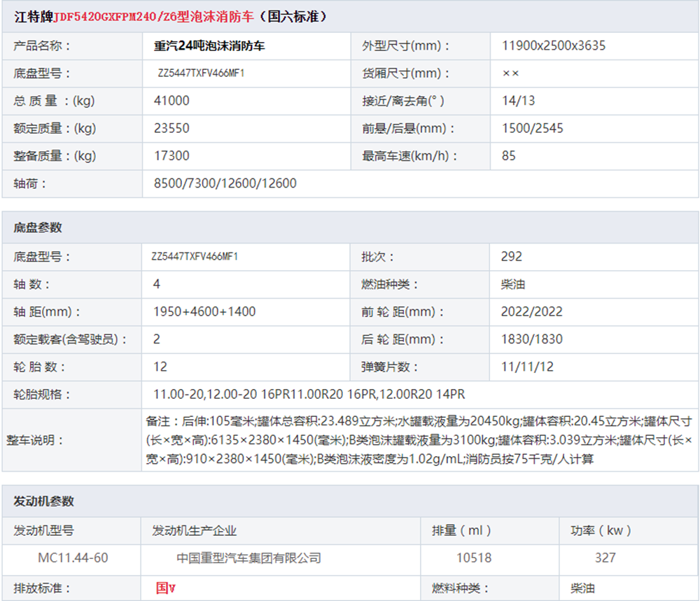Click front track value 2022/2022
This screenshot has width=700, height=601.
(532, 311)
